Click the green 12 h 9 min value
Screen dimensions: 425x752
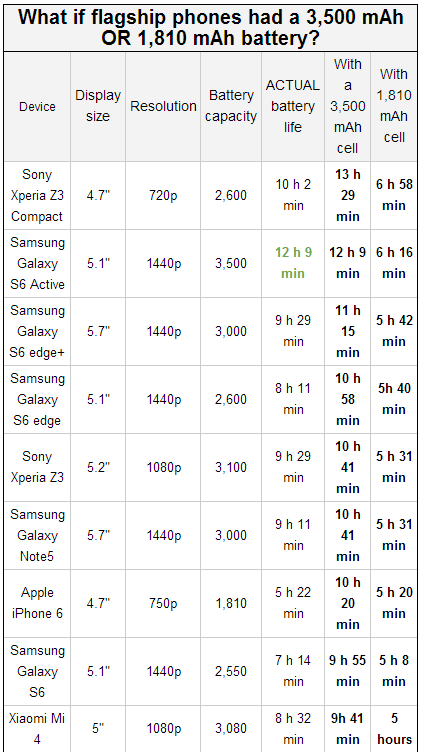(x=293, y=263)
